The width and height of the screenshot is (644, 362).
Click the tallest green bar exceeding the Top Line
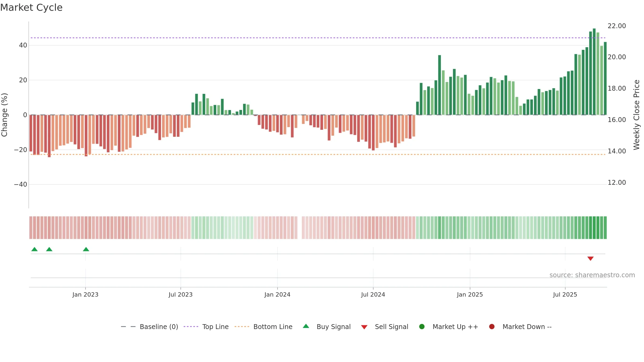click(x=594, y=72)
